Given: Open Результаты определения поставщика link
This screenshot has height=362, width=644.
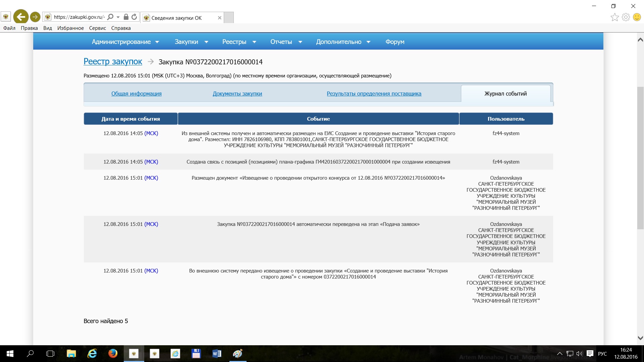Looking at the screenshot, I should tap(374, 94).
